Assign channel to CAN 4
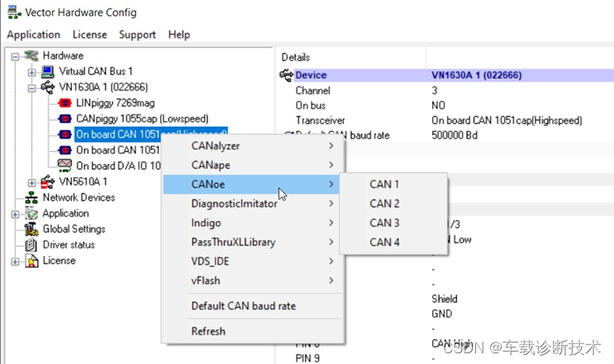Image resolution: width=614 pixels, height=364 pixels. (x=393, y=242)
